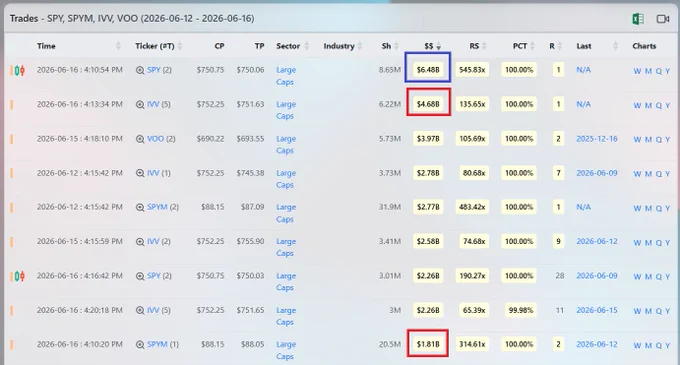Sort table by Sector column
This screenshot has width=680, height=365.
coord(307,46)
